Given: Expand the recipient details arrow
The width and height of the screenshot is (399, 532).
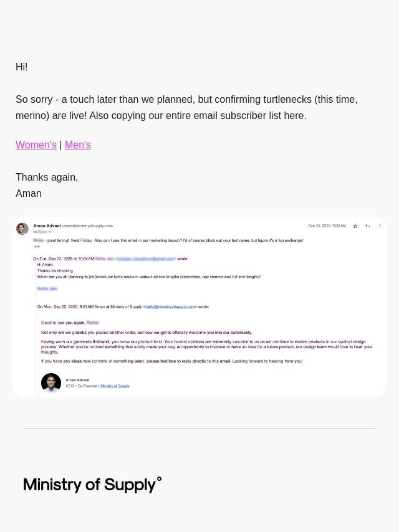Looking at the screenshot, I should 50,232.
